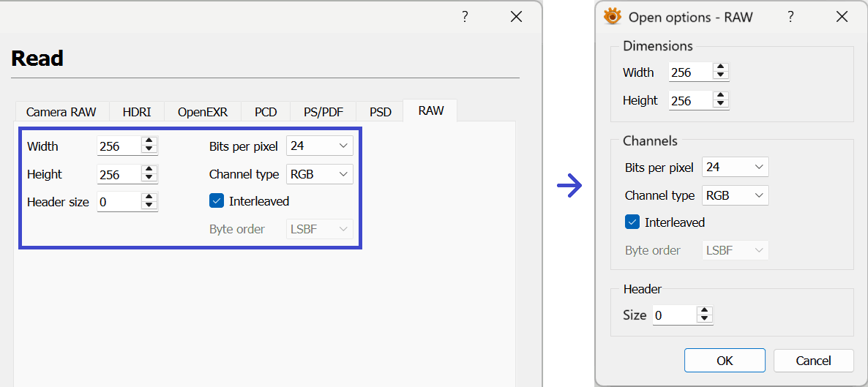
Task: Decrease Width with down arrow in Read dialog
Action: coord(149,151)
